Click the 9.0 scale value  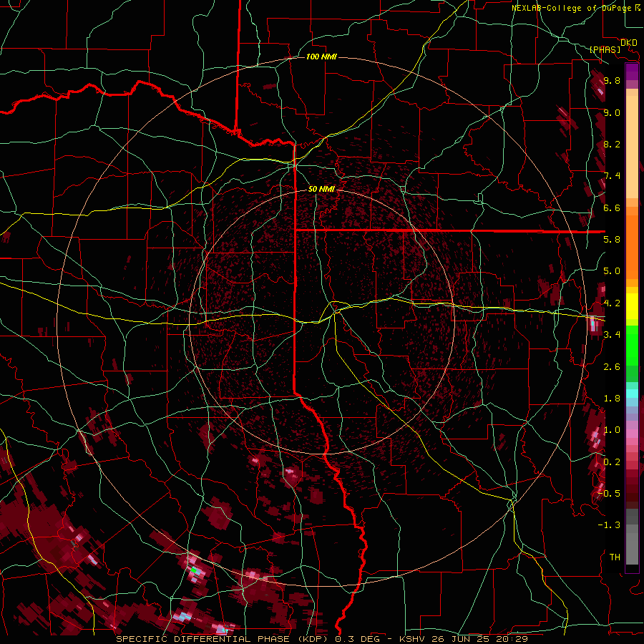coord(612,112)
